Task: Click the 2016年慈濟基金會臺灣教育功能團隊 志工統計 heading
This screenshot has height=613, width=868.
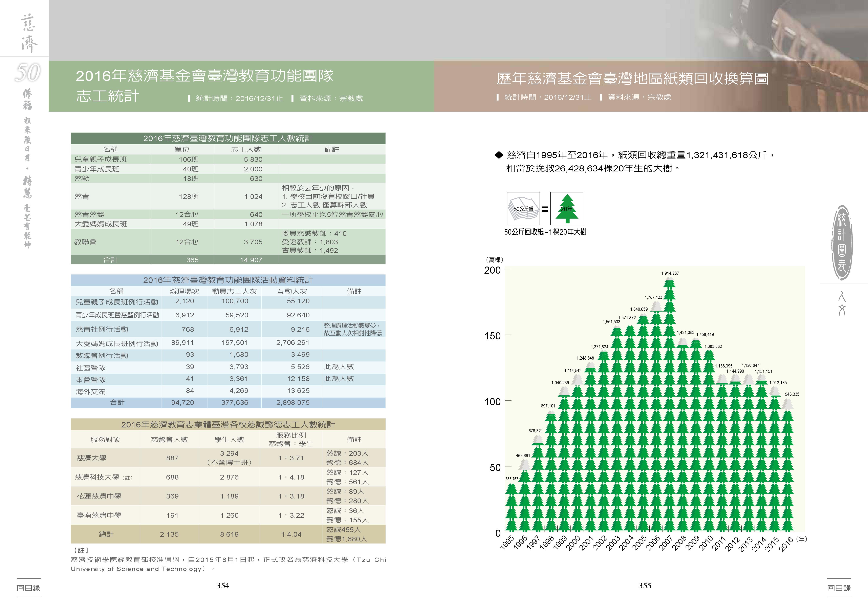Action: [204, 86]
